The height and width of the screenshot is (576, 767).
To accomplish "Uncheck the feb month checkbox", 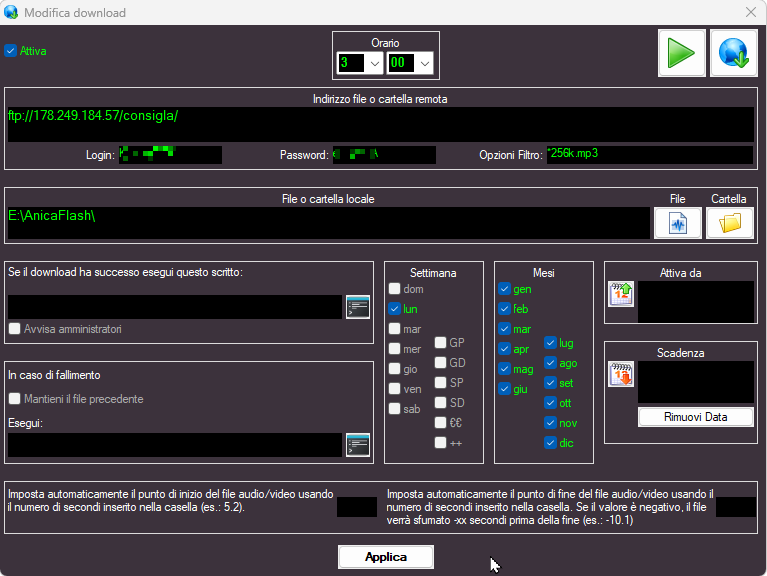I will coord(504,309).
